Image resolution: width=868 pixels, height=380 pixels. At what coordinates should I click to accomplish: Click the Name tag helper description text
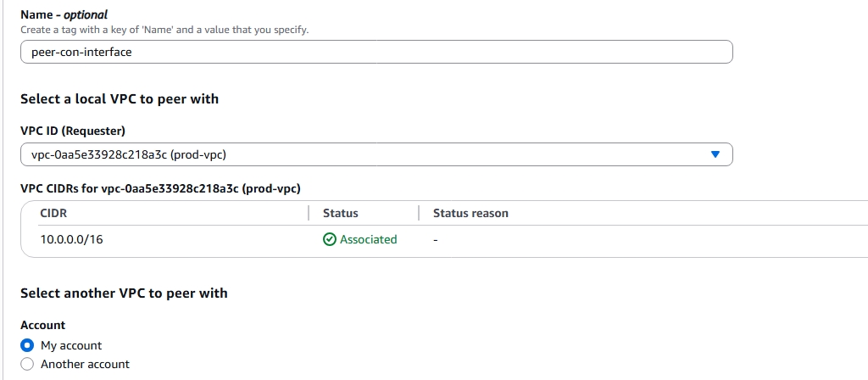click(164, 31)
